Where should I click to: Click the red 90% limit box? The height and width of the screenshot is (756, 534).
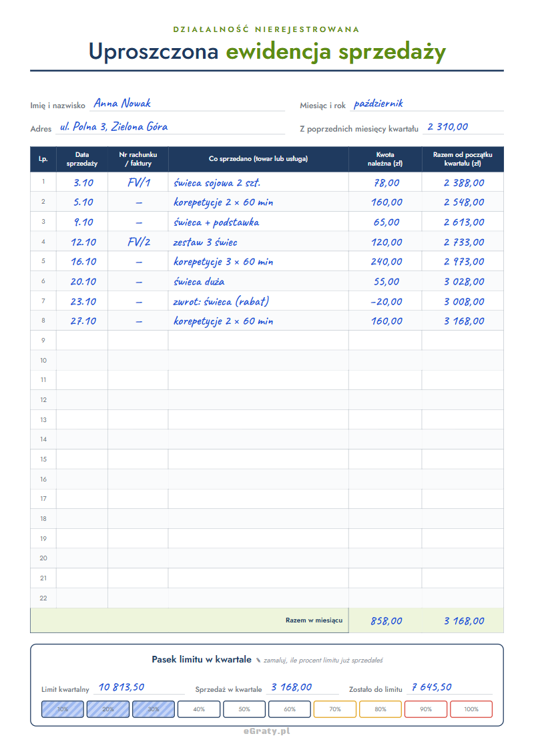[x=426, y=709]
